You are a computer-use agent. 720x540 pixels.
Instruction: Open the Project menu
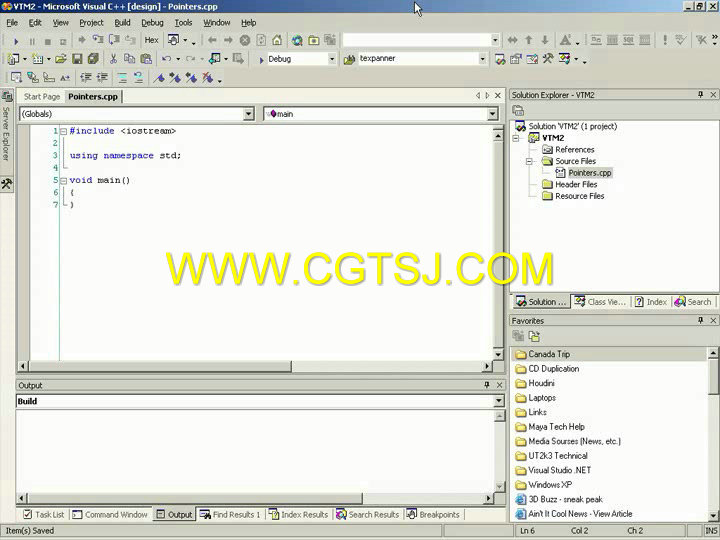(91, 22)
